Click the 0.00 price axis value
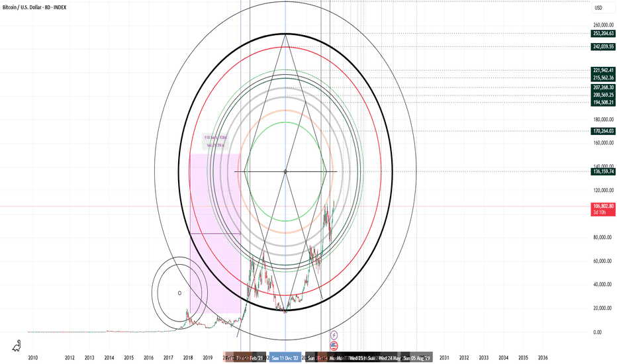 coord(597,332)
